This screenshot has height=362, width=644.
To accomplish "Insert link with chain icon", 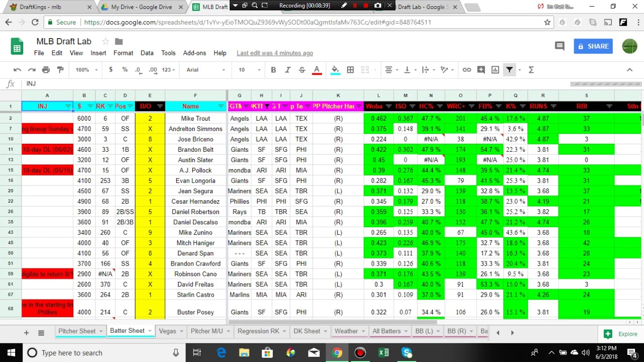I will click(467, 70).
